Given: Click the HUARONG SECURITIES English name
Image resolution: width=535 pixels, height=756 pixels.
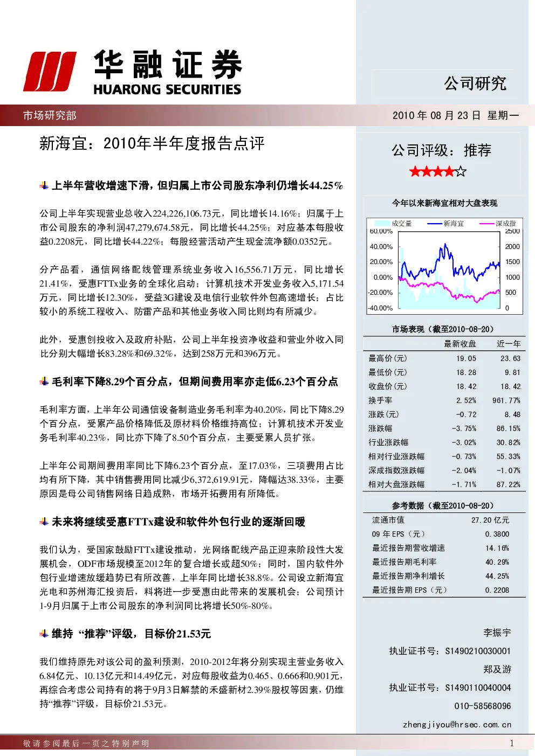Looking at the screenshot, I should pyautogui.click(x=167, y=89).
